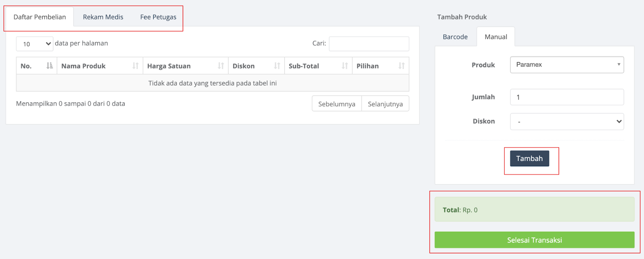This screenshot has height=259, width=644.
Task: Click Selesai Transaksi green button
Action: pyautogui.click(x=535, y=240)
